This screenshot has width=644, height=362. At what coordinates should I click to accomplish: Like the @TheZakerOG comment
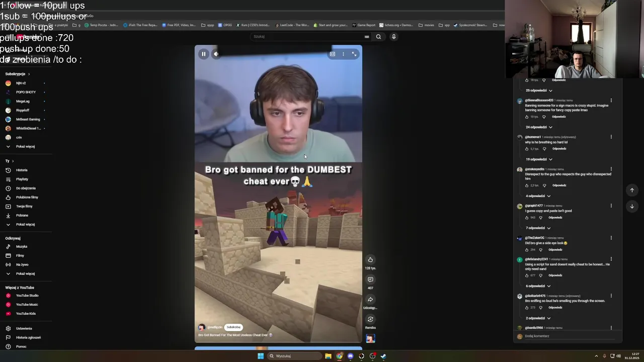(527, 249)
